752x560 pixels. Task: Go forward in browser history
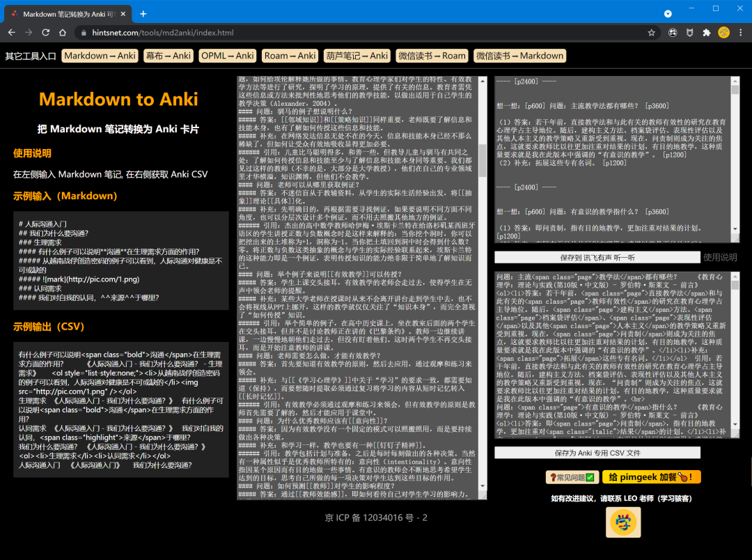(29, 33)
